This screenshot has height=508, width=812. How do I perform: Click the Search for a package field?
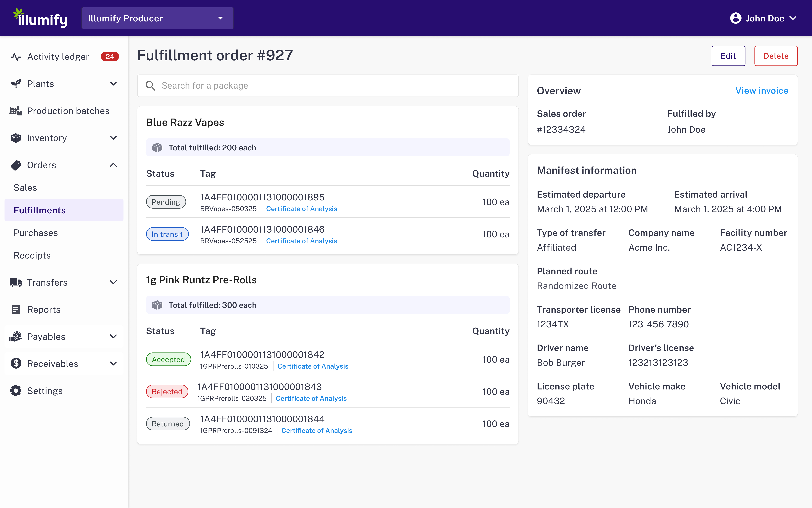coord(328,86)
